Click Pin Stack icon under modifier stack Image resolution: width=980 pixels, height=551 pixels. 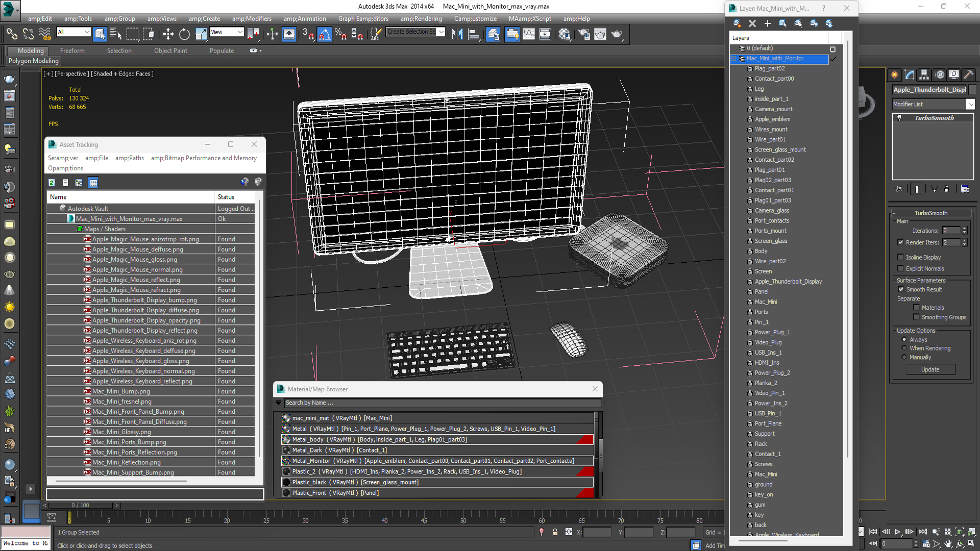(x=899, y=189)
